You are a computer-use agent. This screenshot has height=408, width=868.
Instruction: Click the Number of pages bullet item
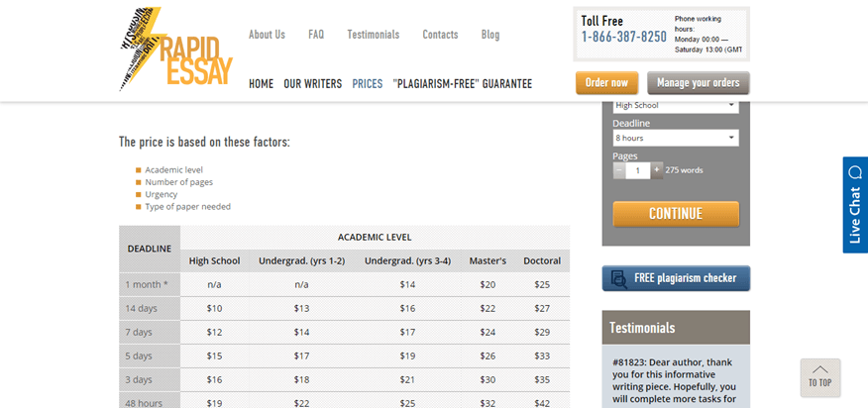(x=178, y=182)
